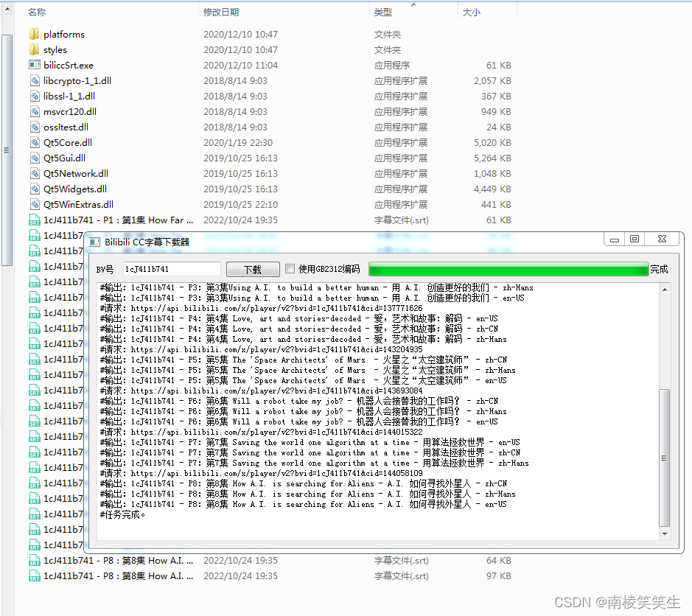The image size is (692, 616).
Task: Click the Qt5Gui.dll file icon
Action: point(35,158)
